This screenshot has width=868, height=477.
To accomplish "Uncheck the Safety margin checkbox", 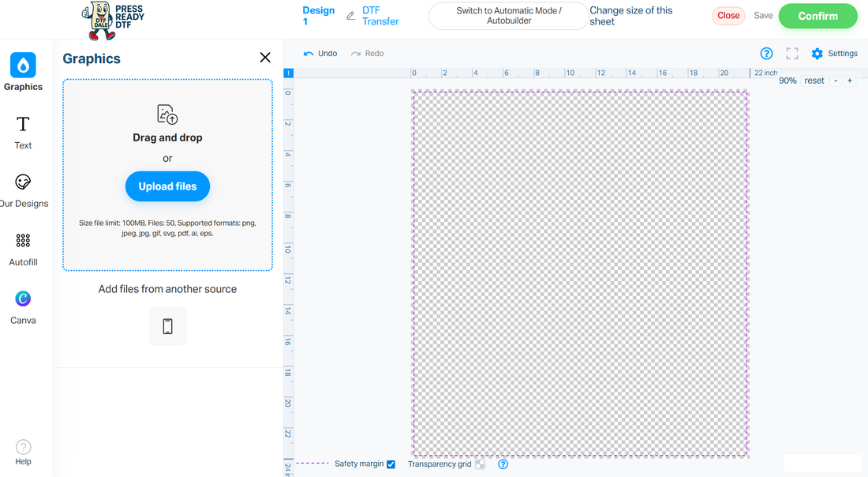I will [391, 464].
